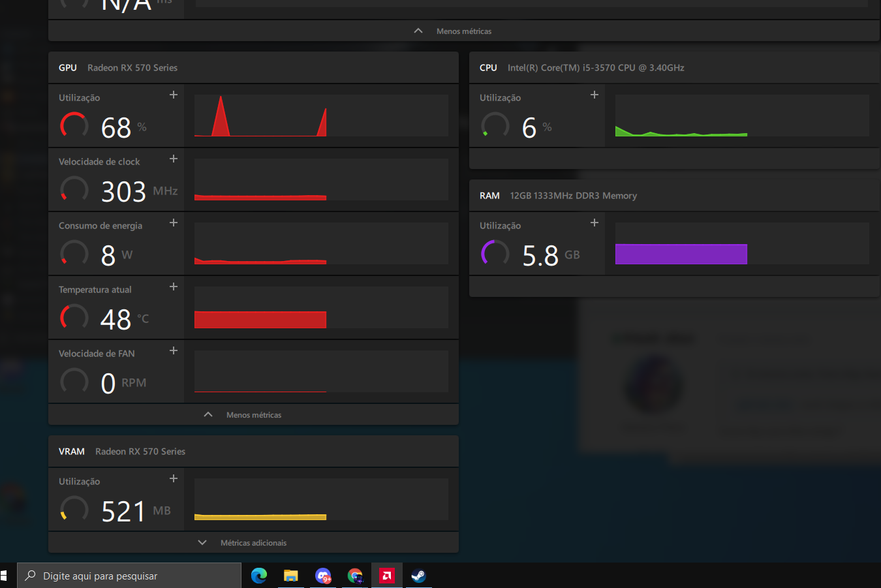Click the plus icon beside GPU Utilização

[x=174, y=95]
